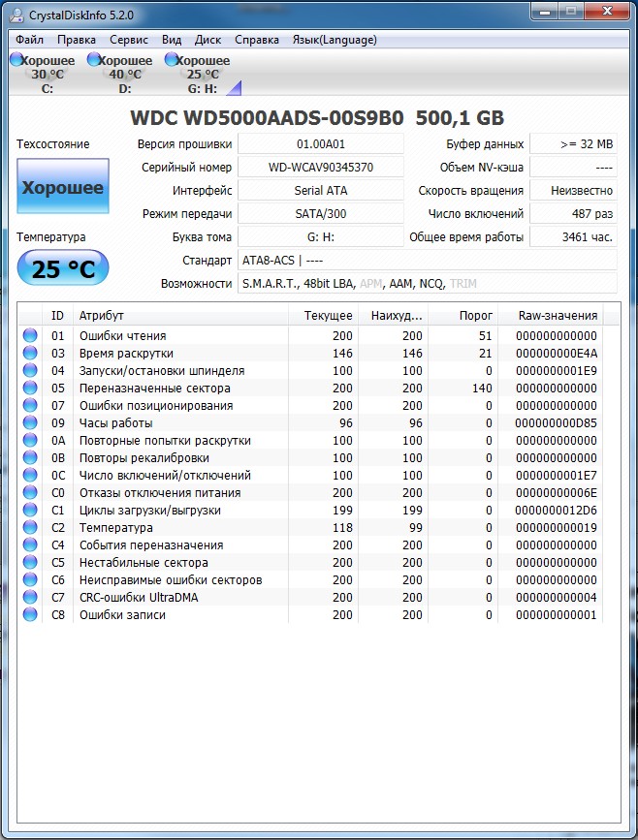Click the transfer mode field SATA/300
The height and width of the screenshot is (840, 638).
[x=321, y=214]
